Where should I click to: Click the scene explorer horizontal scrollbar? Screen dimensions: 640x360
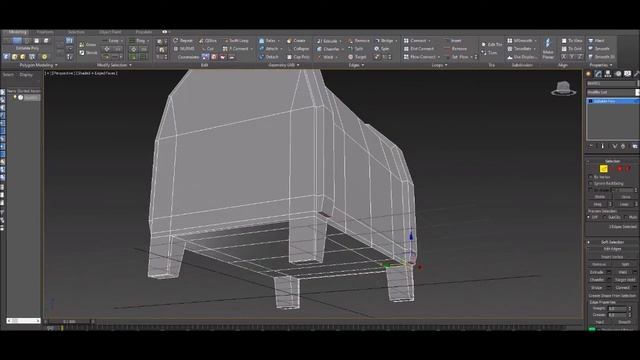pos(23,321)
